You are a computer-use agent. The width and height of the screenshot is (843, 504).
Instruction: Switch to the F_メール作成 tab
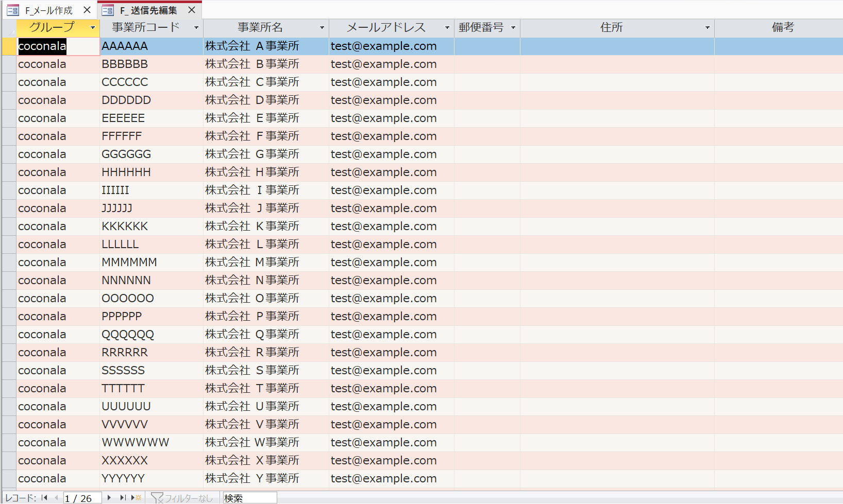[x=49, y=10]
